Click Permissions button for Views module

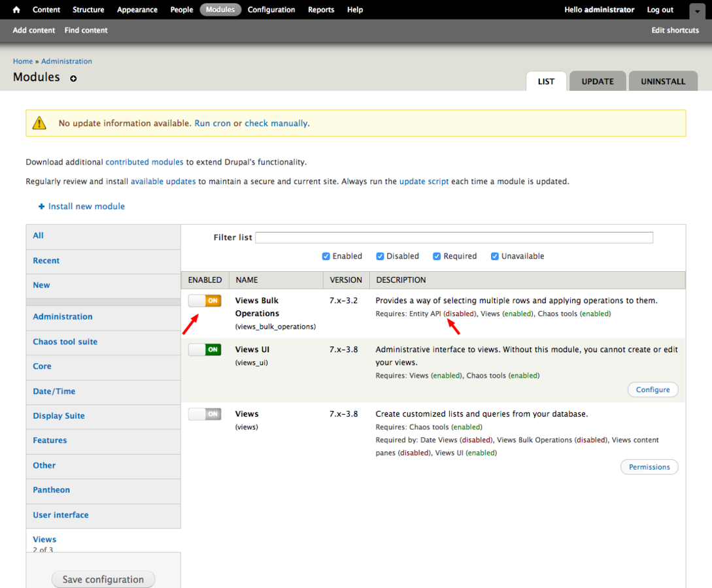649,467
